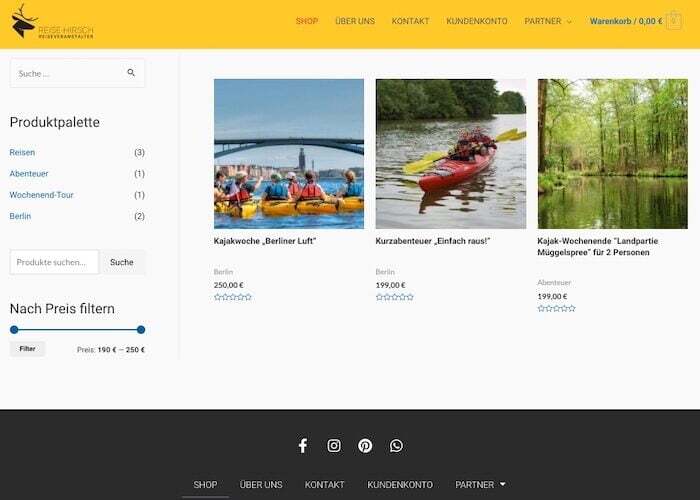Expand the Partner dropdown in header
Viewport: 700px width, 500px height.
point(548,21)
